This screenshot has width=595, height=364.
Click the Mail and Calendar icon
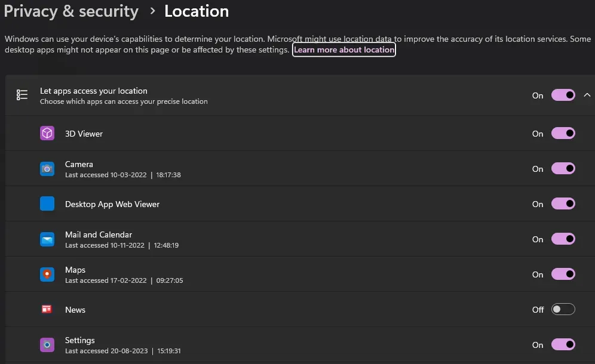(47, 239)
